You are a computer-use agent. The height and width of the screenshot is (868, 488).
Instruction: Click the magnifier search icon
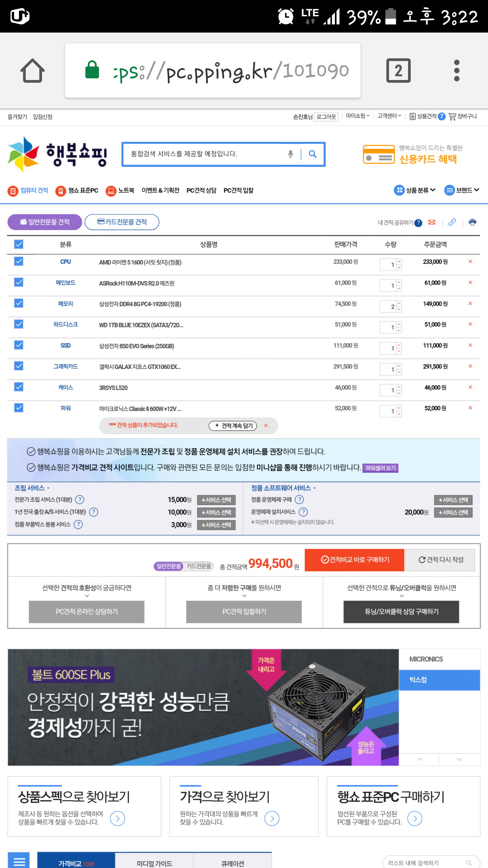click(312, 154)
